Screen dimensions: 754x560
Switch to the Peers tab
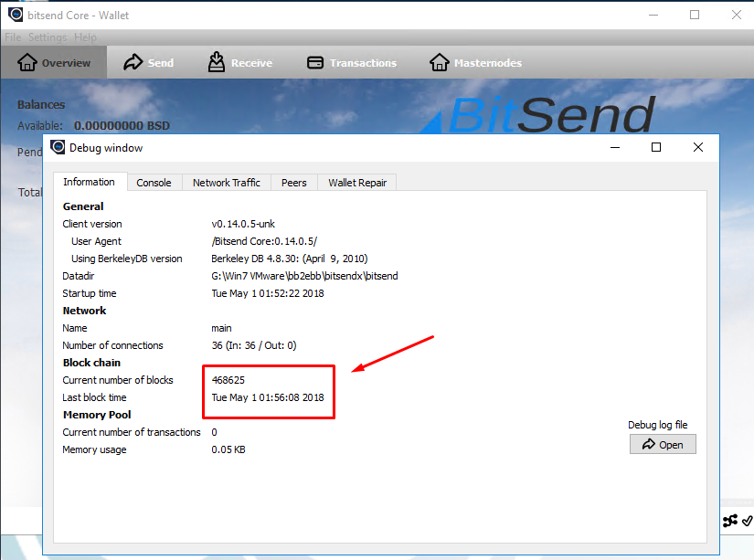(x=293, y=183)
